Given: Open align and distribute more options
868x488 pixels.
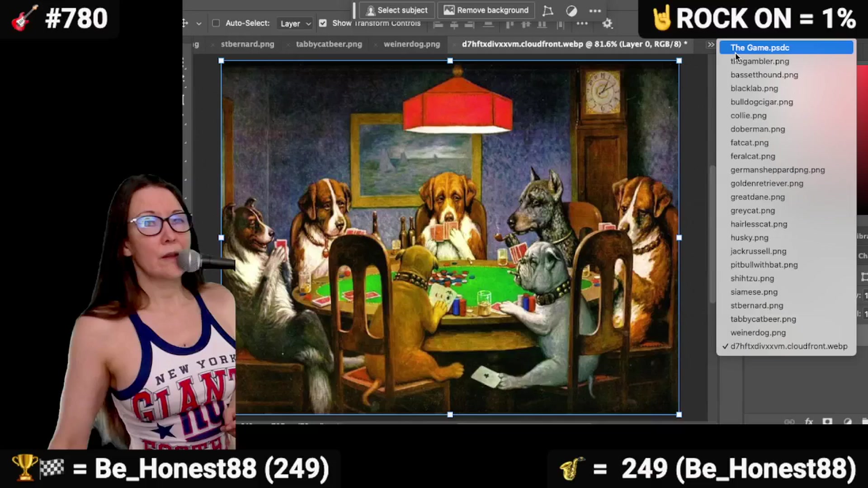Looking at the screenshot, I should 582,23.
